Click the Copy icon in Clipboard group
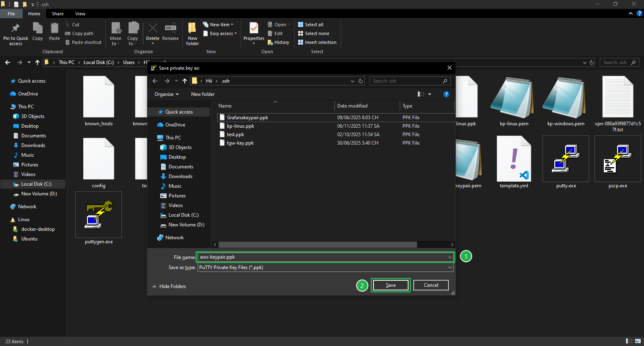 [37, 28]
